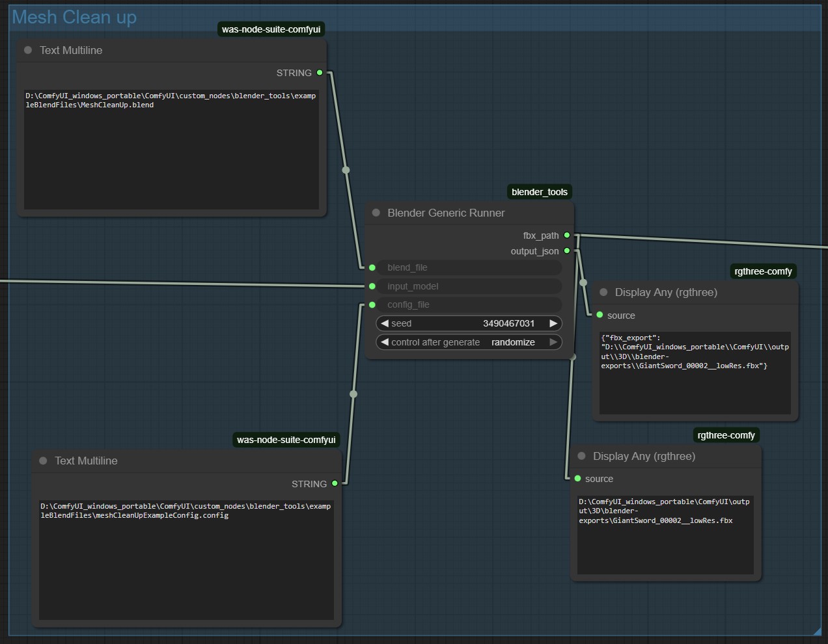Click the Blender Generic Runner title
828x644 pixels.
446,213
